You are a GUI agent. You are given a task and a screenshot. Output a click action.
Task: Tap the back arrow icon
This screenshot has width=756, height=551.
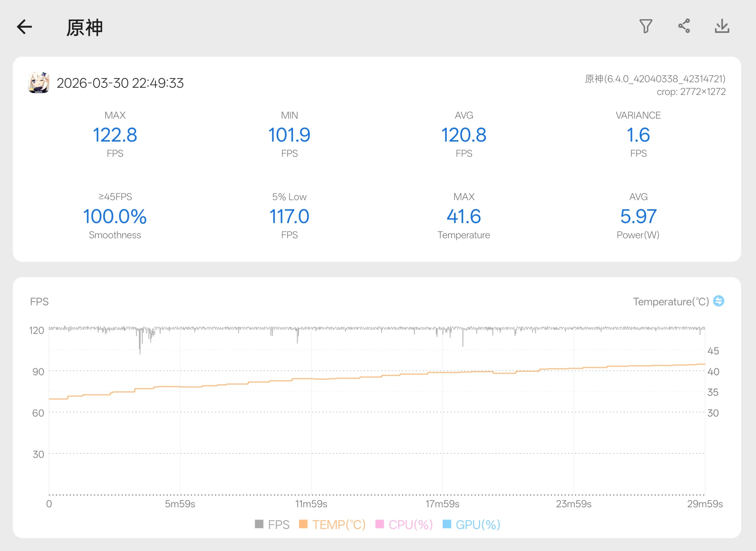(25, 27)
